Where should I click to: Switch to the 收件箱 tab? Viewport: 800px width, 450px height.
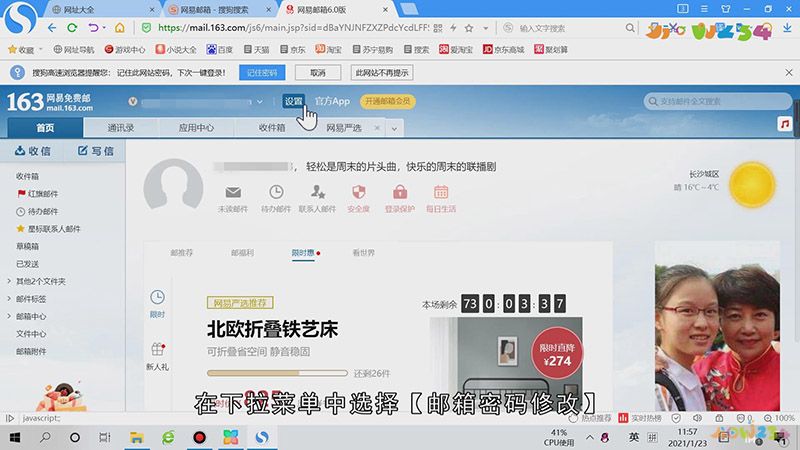coord(272,128)
